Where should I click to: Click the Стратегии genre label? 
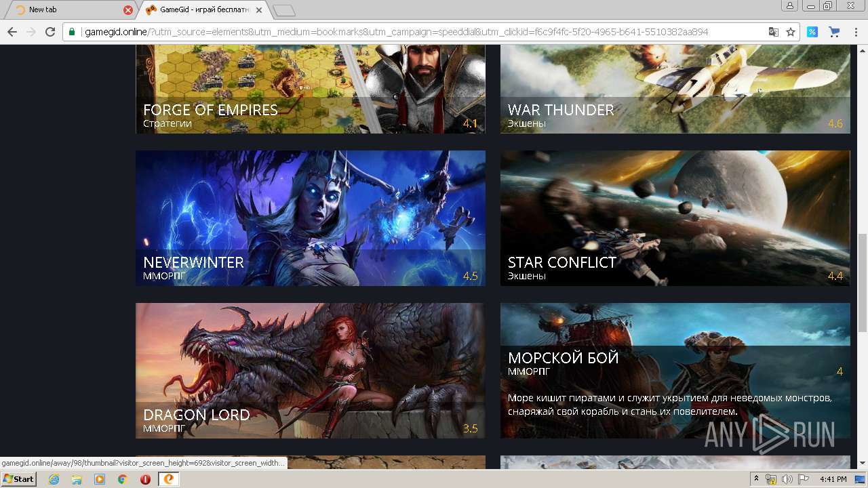click(x=167, y=124)
